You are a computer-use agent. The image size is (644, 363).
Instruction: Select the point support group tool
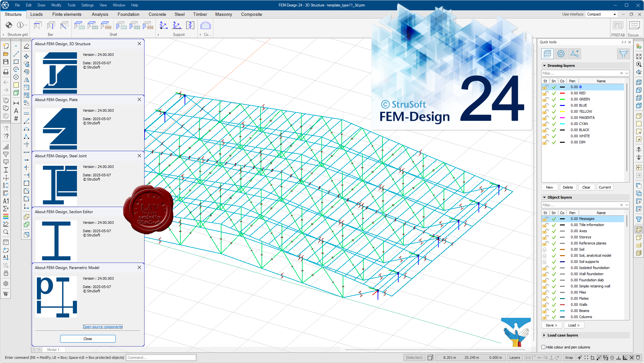[164, 25]
